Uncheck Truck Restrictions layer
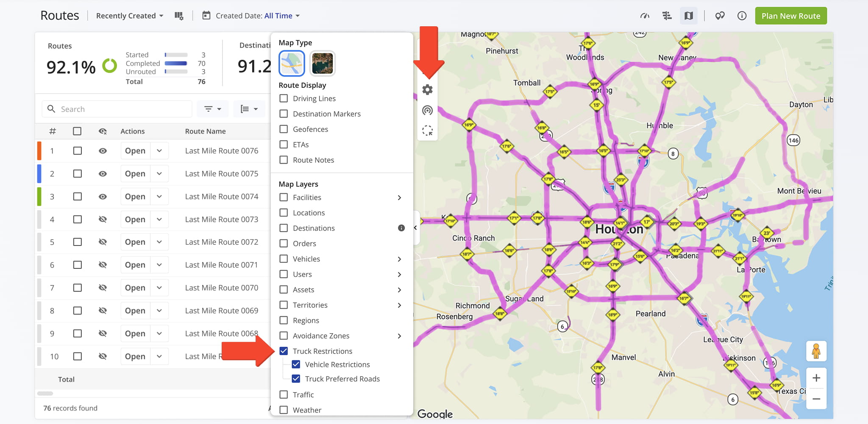 point(284,351)
